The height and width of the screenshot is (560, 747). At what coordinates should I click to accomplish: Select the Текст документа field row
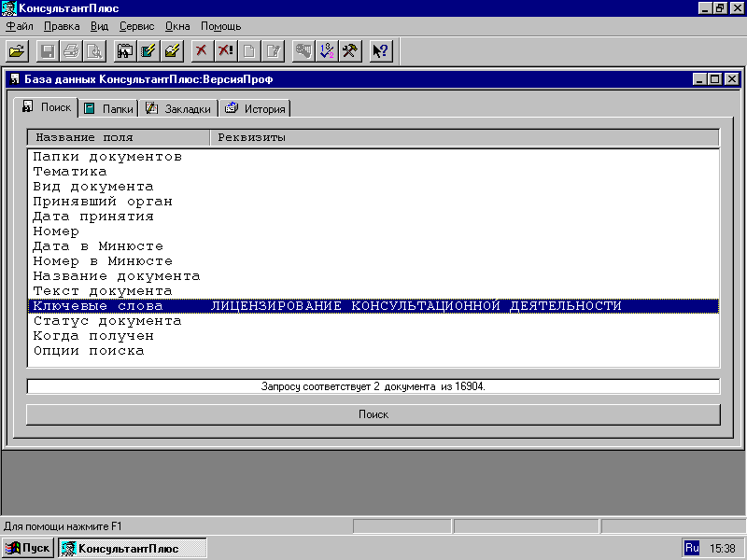point(373,291)
